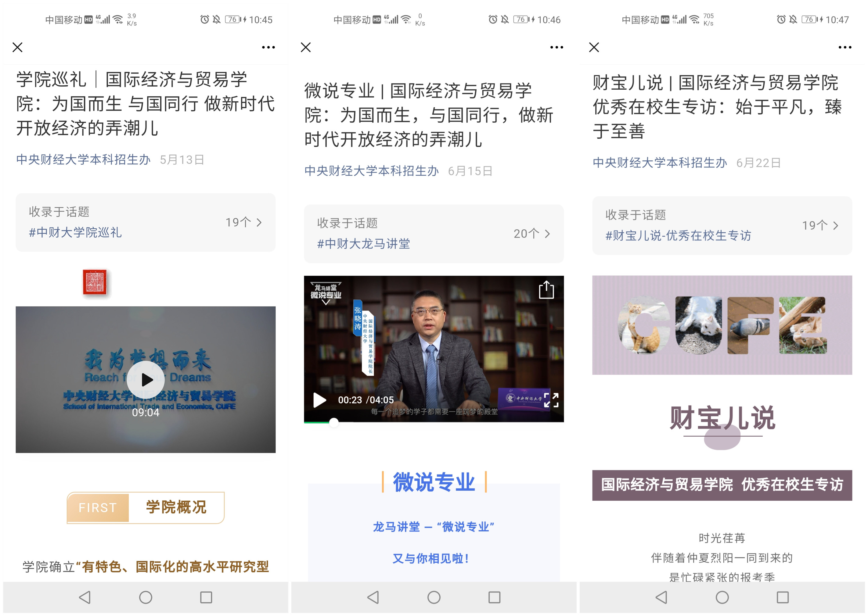The image size is (868, 616).
Task: Open the more options menu at 10:45
Action: [x=268, y=47]
